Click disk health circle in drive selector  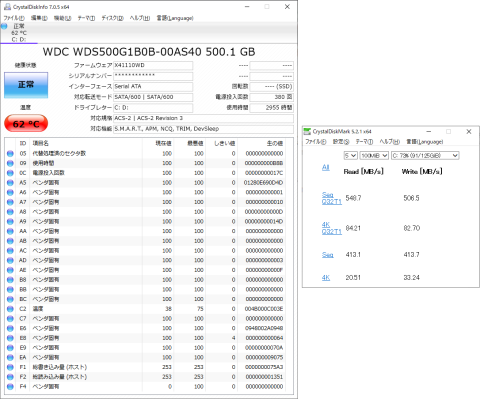4,26
